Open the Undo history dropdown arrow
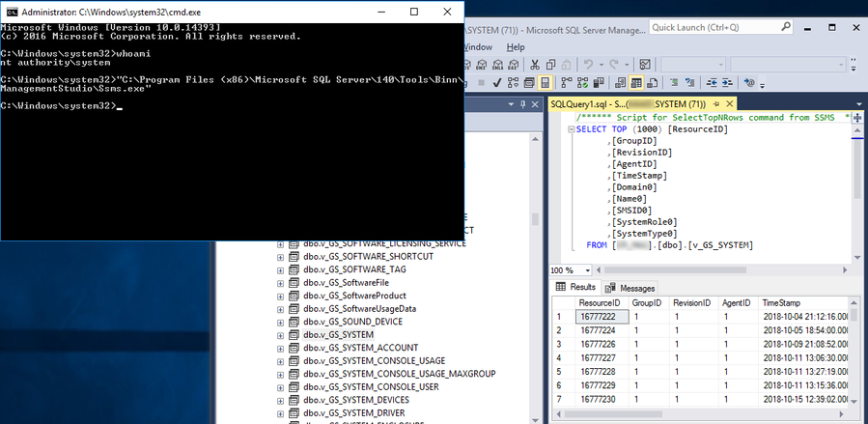The image size is (868, 424). tap(602, 64)
